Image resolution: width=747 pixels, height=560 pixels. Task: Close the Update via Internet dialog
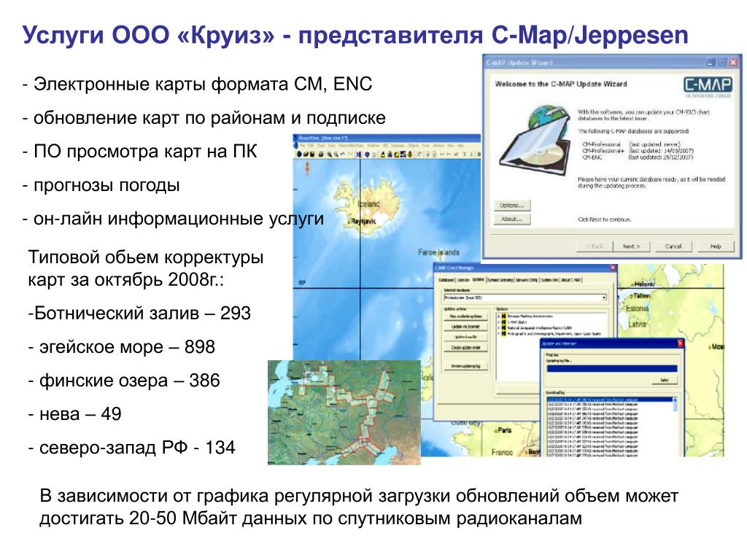tap(680, 343)
